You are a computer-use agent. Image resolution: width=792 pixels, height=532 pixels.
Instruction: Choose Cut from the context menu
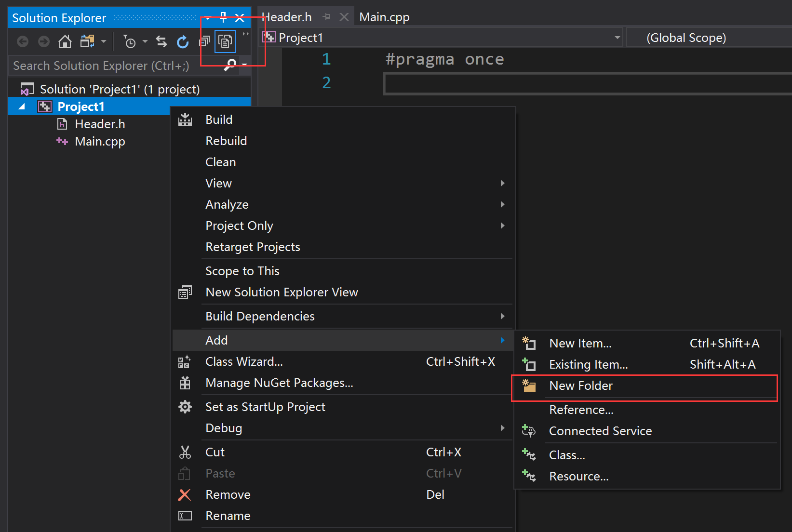(x=343, y=452)
